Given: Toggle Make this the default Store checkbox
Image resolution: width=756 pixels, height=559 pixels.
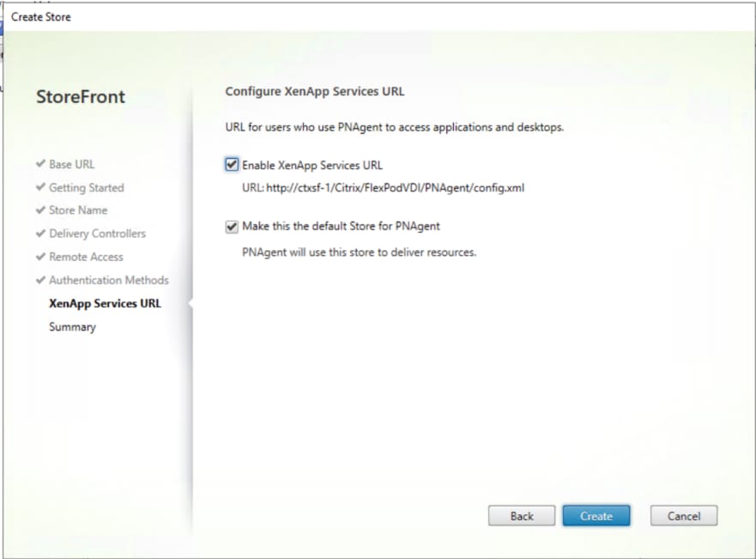Looking at the screenshot, I should point(232,226).
